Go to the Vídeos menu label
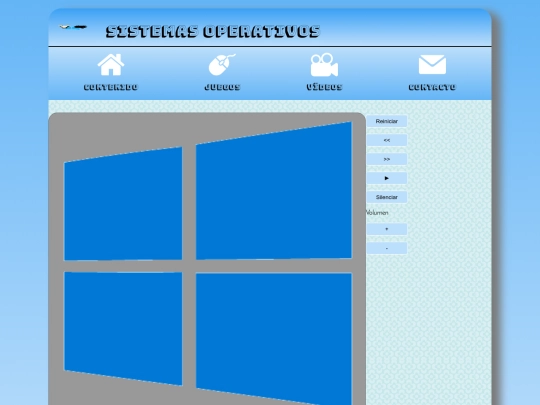Image resolution: width=540 pixels, height=405 pixels. [324, 87]
